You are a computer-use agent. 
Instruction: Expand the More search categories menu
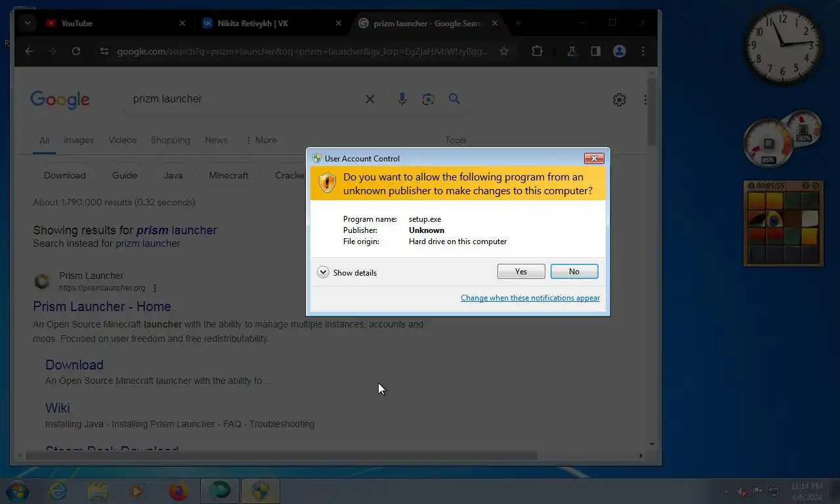(261, 140)
